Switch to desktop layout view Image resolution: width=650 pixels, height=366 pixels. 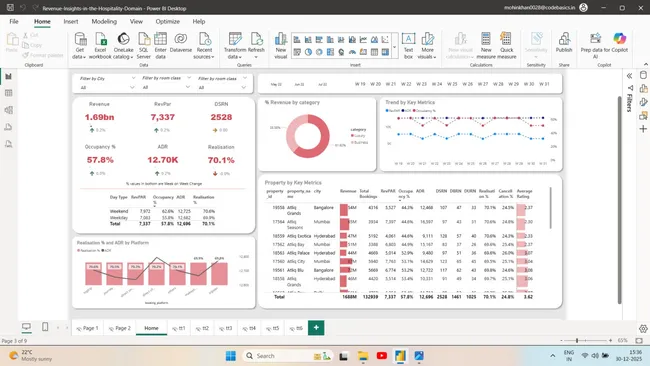(x=26, y=327)
